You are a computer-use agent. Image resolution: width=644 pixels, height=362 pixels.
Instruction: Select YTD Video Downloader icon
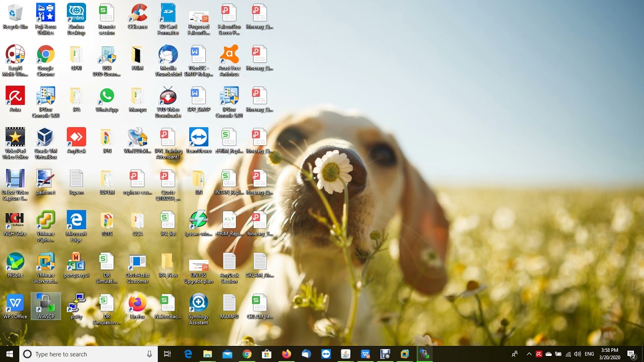coord(168,102)
